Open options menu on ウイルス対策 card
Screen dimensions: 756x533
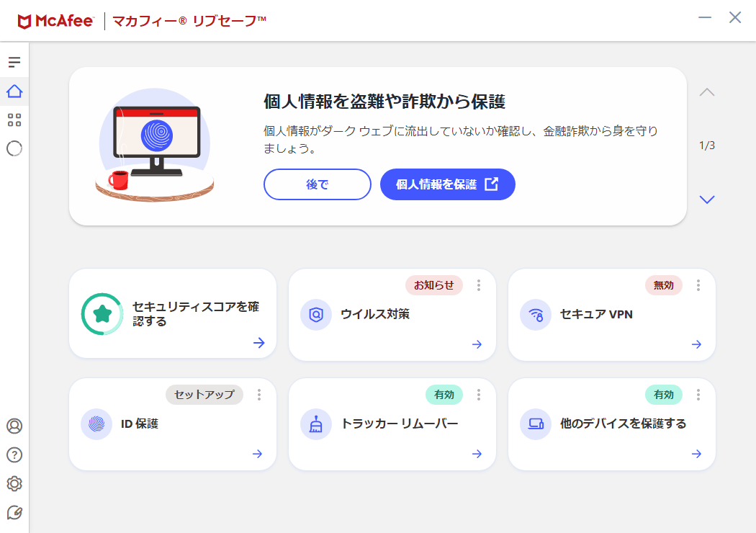point(479,285)
